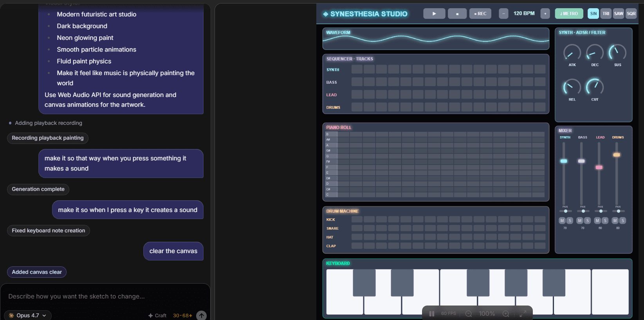Enter fullscreen preview with the expand icon

click(x=523, y=314)
